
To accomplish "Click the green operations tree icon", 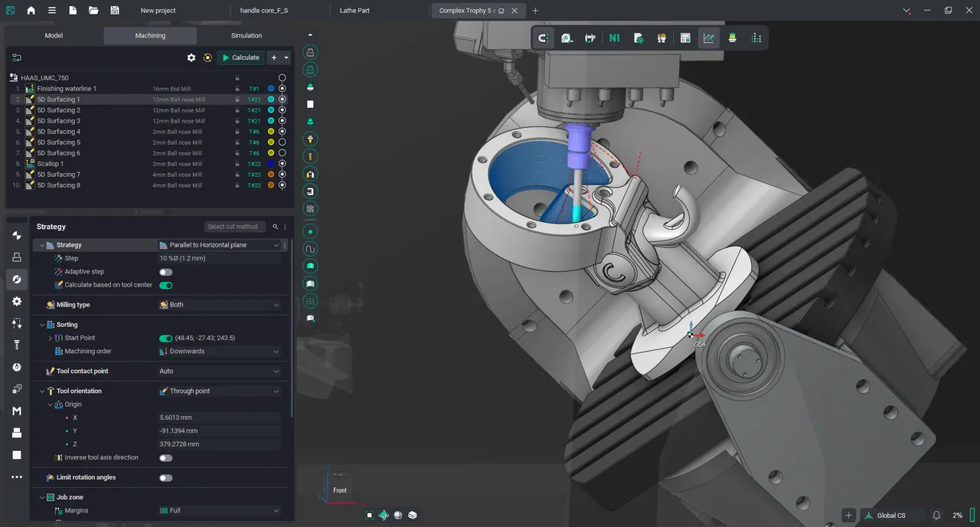I will point(17,57).
